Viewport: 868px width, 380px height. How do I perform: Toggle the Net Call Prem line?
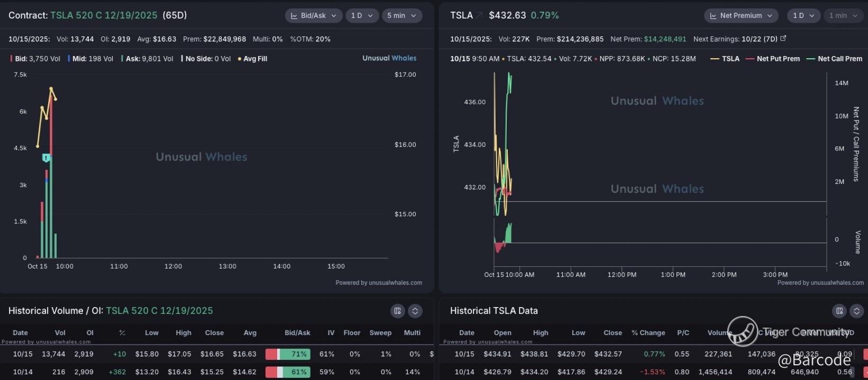pos(834,59)
